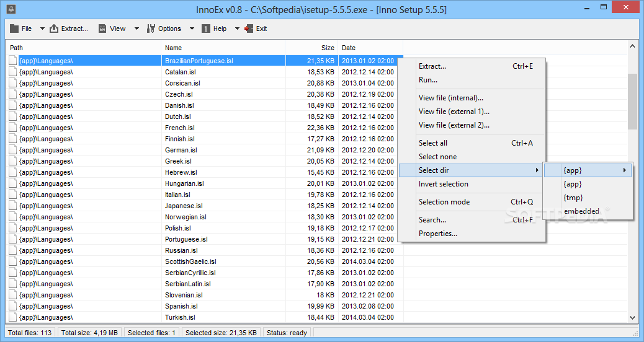Click the Exit toolbar button

tap(256, 28)
